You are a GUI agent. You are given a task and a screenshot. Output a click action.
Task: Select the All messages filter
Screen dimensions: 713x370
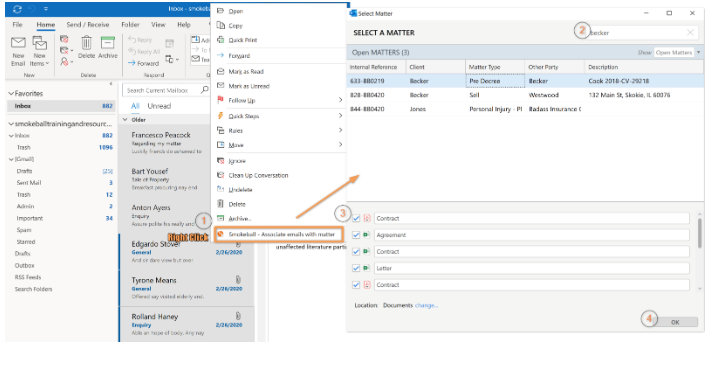pos(135,106)
